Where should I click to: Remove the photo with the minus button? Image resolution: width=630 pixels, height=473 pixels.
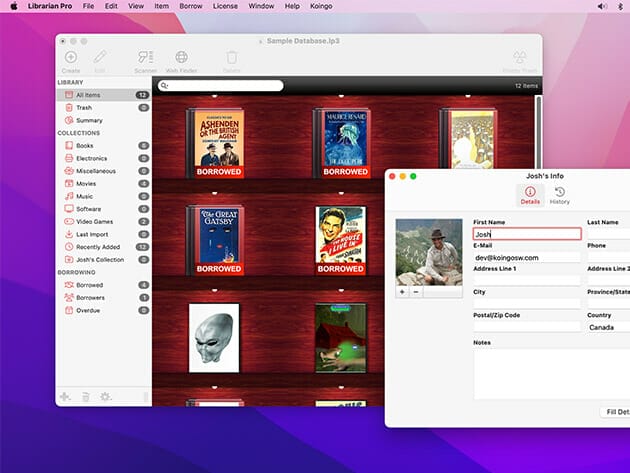coord(416,292)
